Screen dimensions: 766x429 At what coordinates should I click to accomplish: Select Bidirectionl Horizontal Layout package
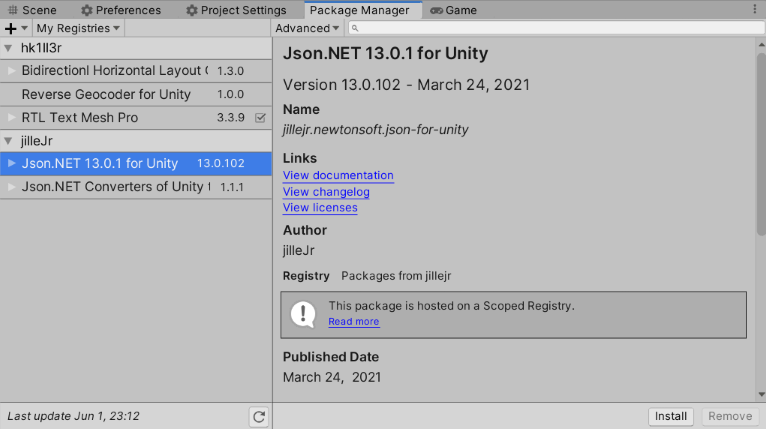point(136,70)
